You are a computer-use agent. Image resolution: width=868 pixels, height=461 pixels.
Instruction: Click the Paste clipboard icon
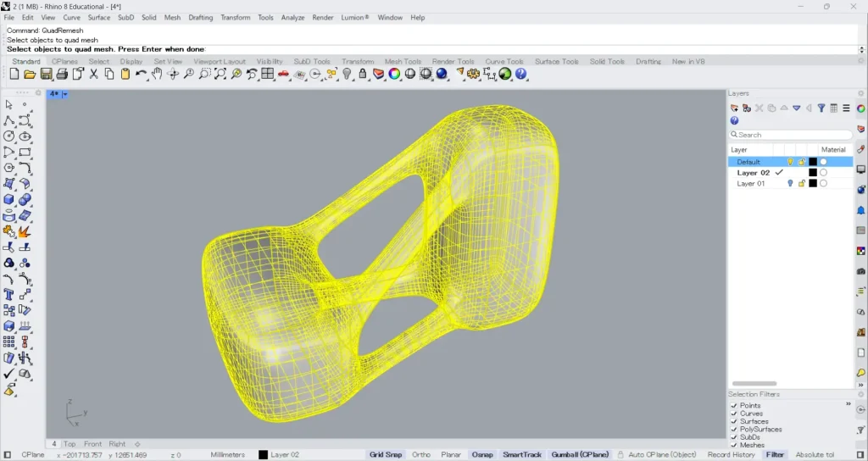(x=125, y=75)
